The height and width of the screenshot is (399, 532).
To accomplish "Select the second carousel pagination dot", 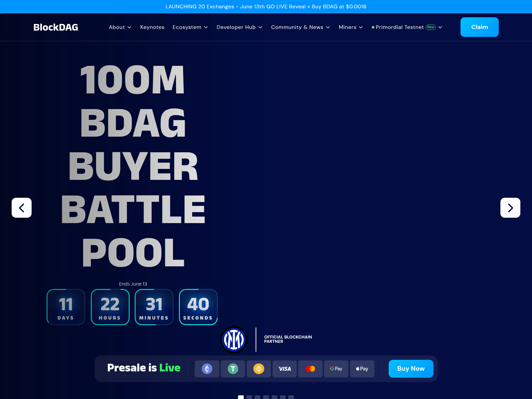I will (249, 397).
